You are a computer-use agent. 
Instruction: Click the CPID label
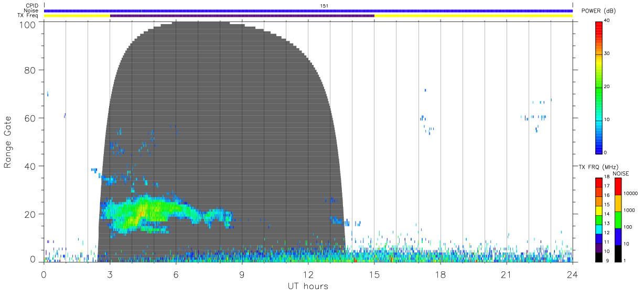point(32,6)
